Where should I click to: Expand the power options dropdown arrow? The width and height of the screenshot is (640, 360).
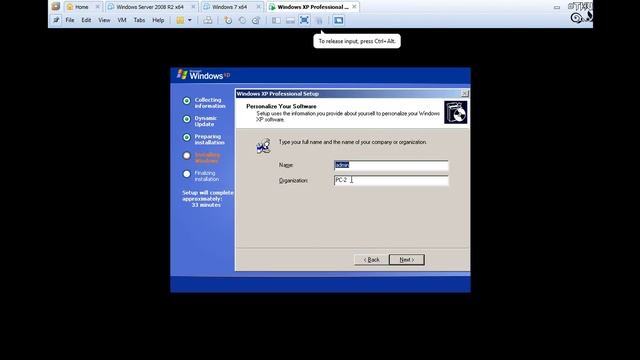190,20
